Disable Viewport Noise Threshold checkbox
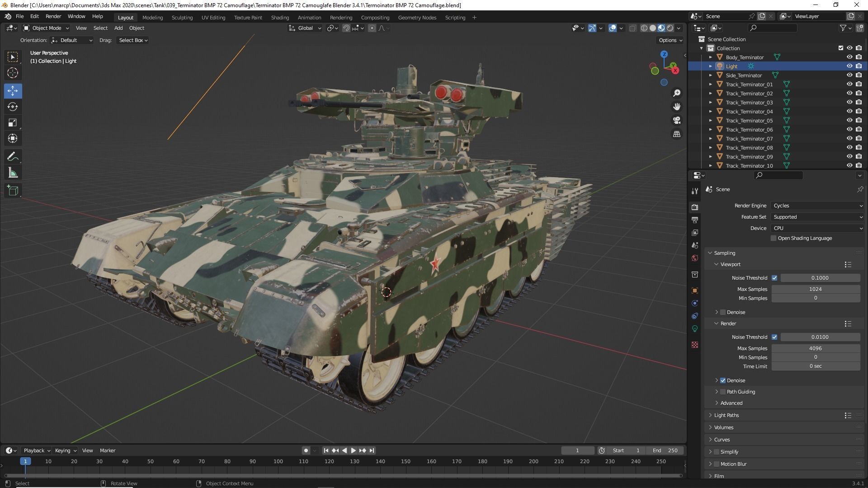This screenshot has height=488, width=868. (x=774, y=278)
